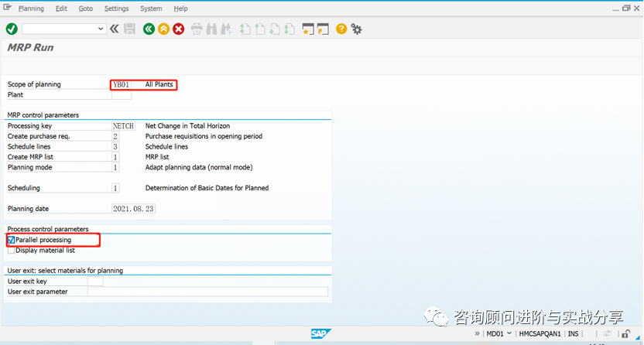Click the 'MRP Run' screen title

click(x=30, y=48)
